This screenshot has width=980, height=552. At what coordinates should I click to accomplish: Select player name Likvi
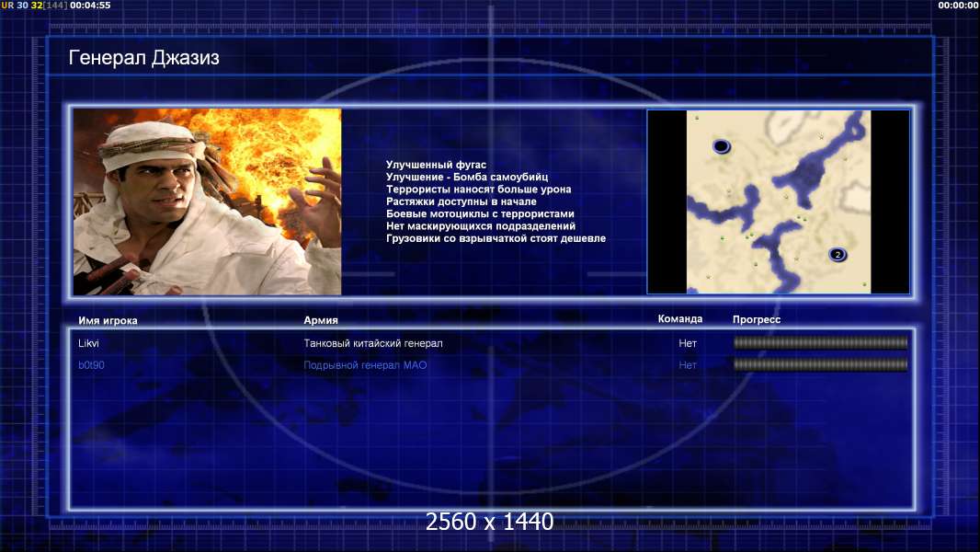pyautogui.click(x=88, y=343)
